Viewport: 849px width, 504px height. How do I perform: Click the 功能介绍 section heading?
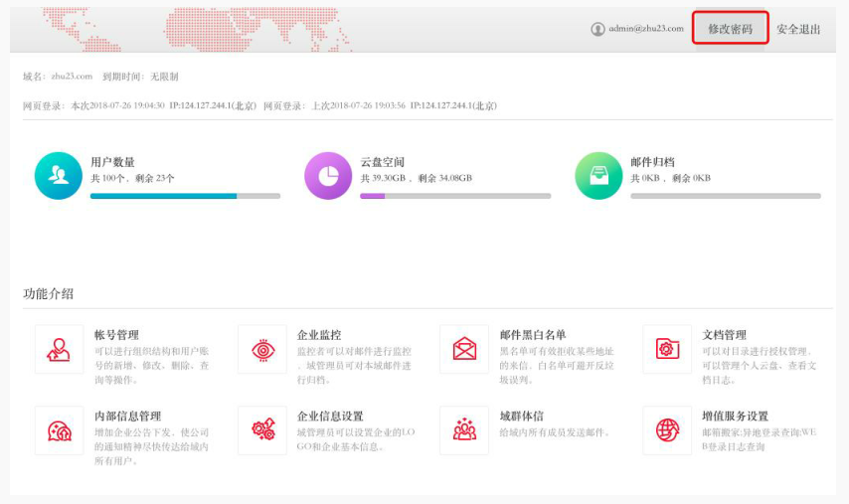tap(48, 294)
